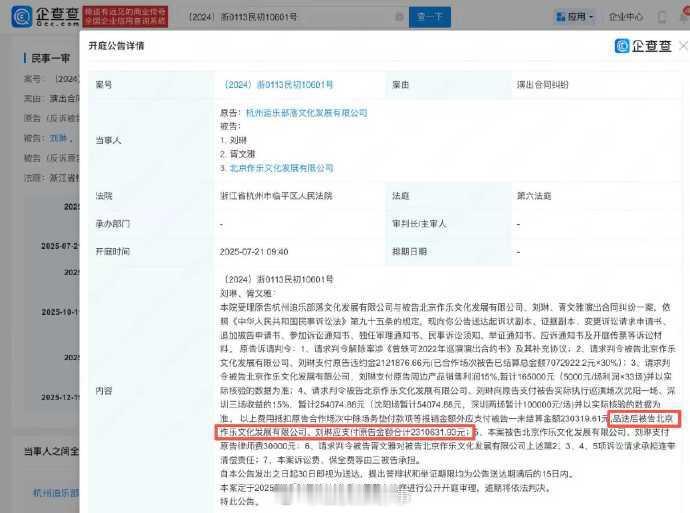The height and width of the screenshot is (513, 690).
Task: Click the 2025-07-2 timeline date in background
Action: (x=60, y=246)
